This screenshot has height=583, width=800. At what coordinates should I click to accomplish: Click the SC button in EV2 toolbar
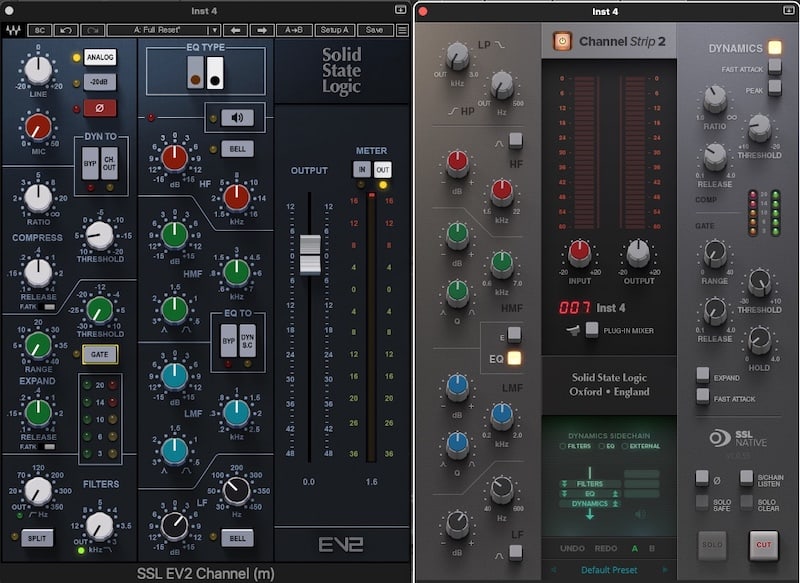coord(39,30)
